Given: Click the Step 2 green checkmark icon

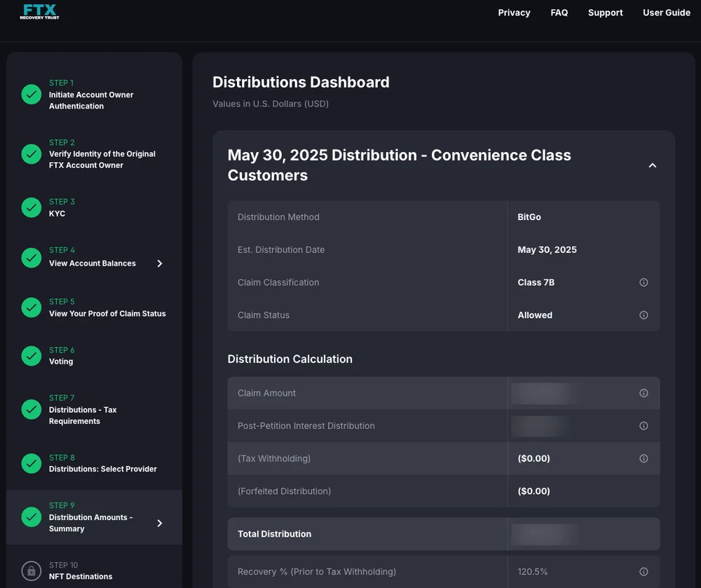Looking at the screenshot, I should point(32,153).
